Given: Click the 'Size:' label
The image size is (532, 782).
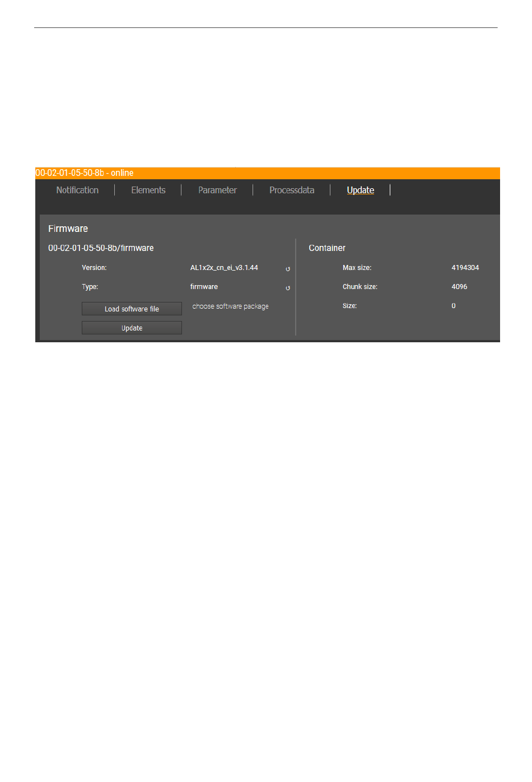Looking at the screenshot, I should point(349,306).
